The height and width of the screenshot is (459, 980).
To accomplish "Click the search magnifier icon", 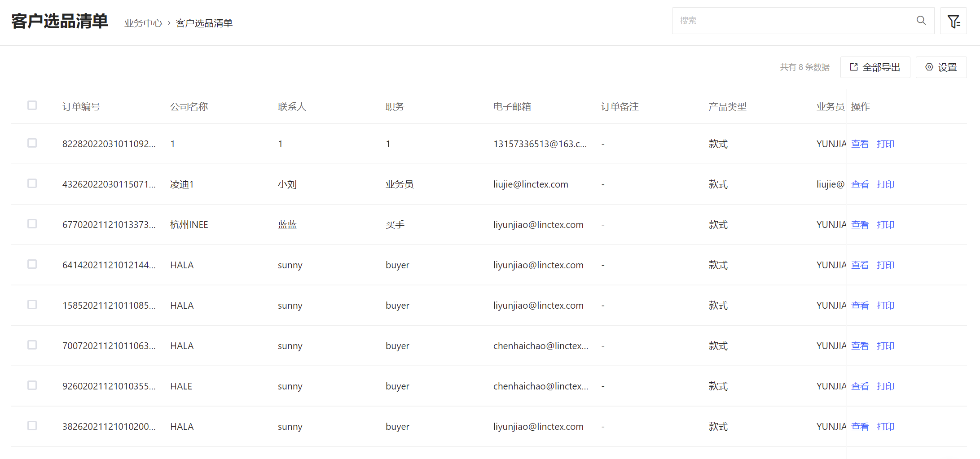I will click(x=921, y=21).
